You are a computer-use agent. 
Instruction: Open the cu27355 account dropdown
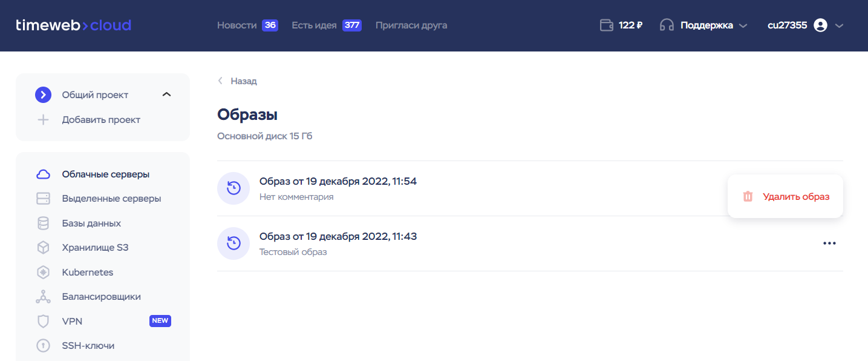point(839,25)
